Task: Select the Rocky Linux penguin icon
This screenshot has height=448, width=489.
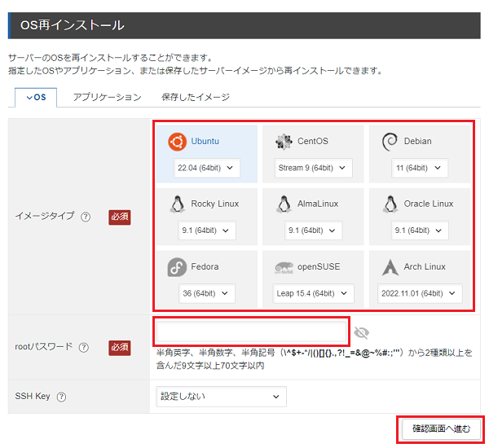Action: [178, 204]
